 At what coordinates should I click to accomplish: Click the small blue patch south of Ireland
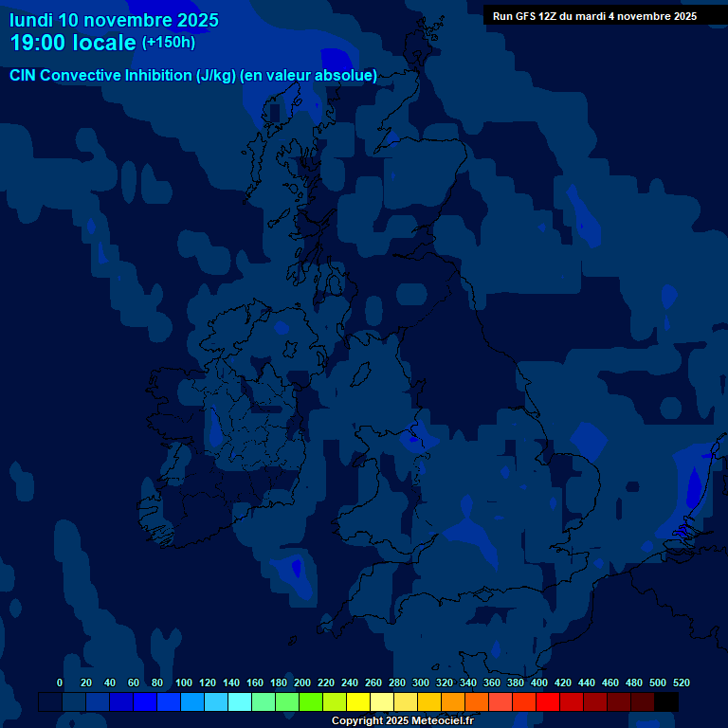[x=296, y=568]
